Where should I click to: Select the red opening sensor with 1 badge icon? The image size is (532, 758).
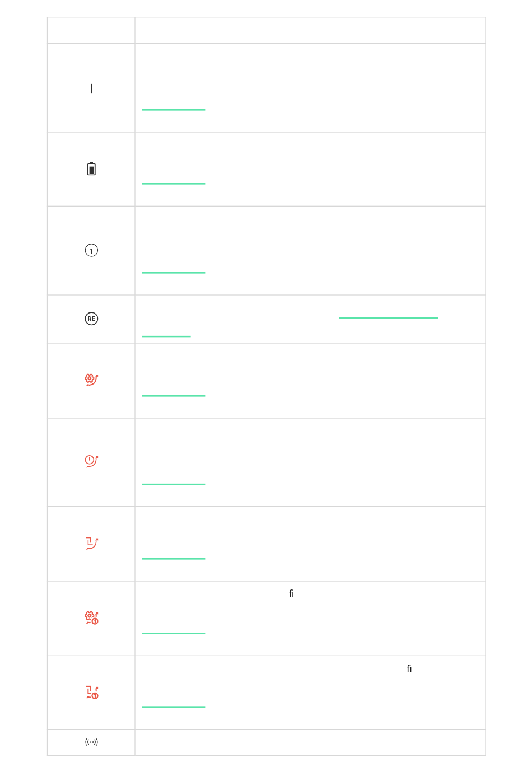tap(91, 692)
